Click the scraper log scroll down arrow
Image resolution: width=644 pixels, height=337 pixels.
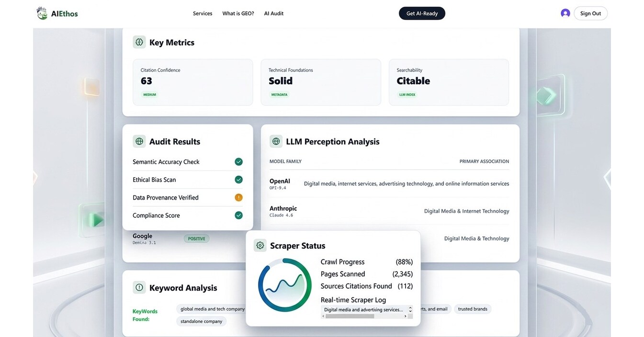[410, 312]
